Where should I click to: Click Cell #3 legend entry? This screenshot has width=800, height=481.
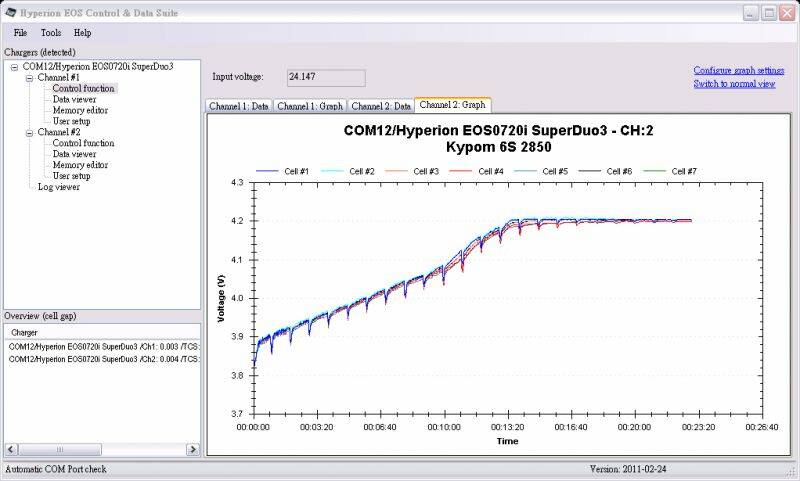[412, 171]
